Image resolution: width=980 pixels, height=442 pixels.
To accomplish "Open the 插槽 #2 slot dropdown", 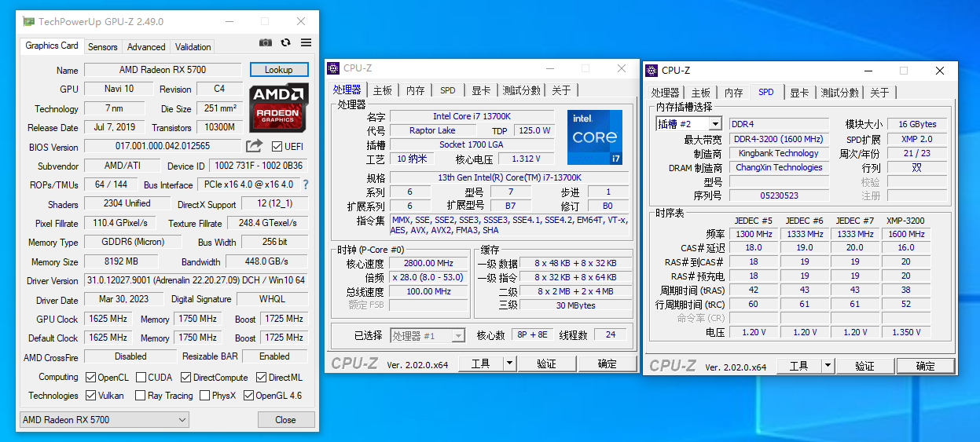I will (x=688, y=124).
